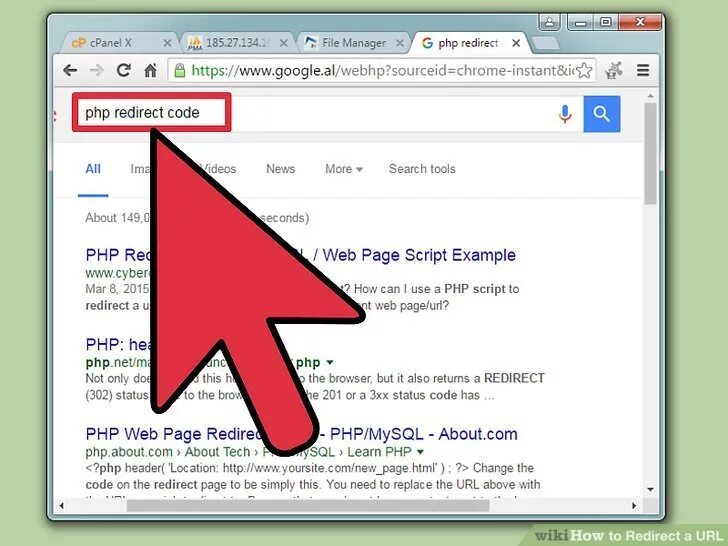Image resolution: width=728 pixels, height=546 pixels.
Task: Open the PHP Web Page Redirect About.com result
Action: point(301,434)
